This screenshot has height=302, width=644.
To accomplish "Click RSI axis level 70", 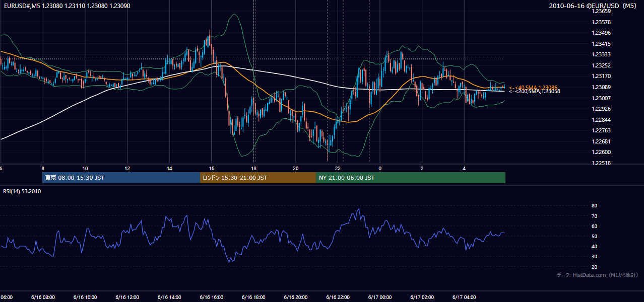I will tap(594, 216).
